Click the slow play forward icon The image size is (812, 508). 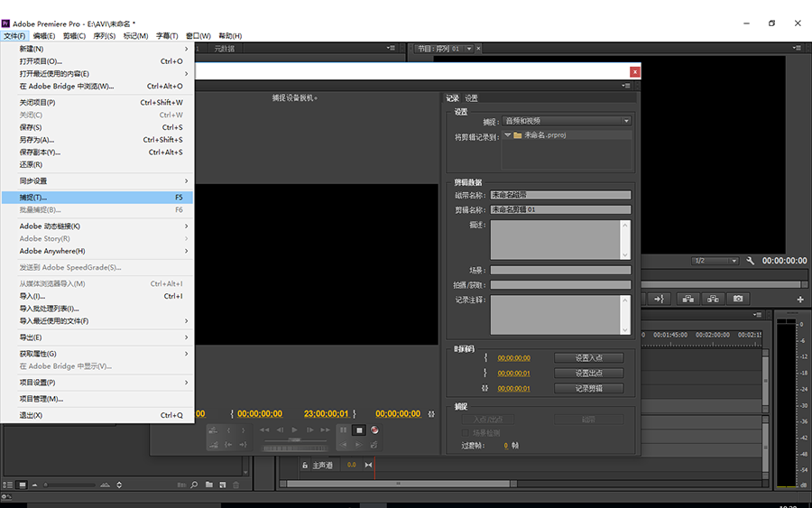point(358,445)
